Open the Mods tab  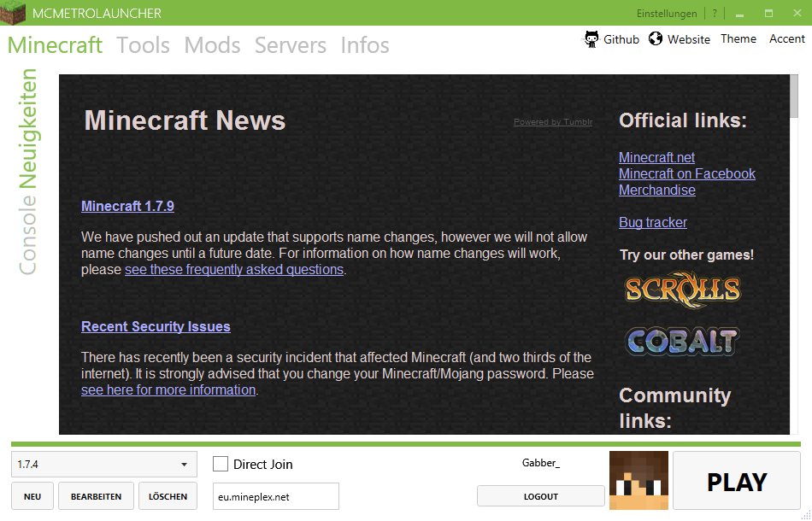[x=212, y=45]
